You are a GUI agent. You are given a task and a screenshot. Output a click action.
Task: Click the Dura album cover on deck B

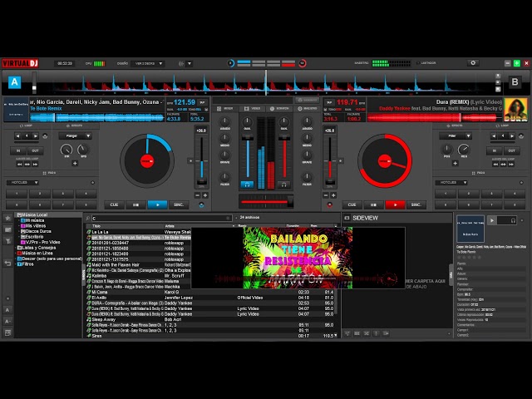click(515, 110)
